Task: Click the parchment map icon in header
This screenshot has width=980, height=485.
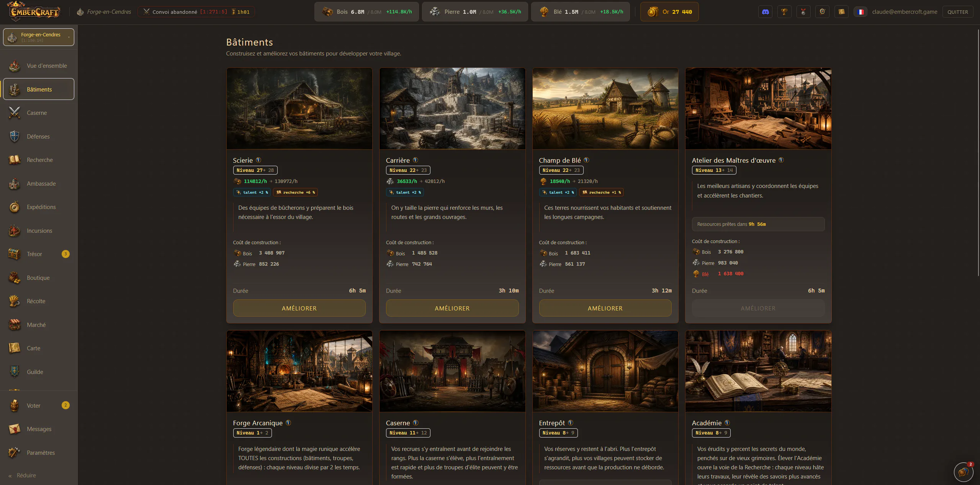Action: (841, 12)
